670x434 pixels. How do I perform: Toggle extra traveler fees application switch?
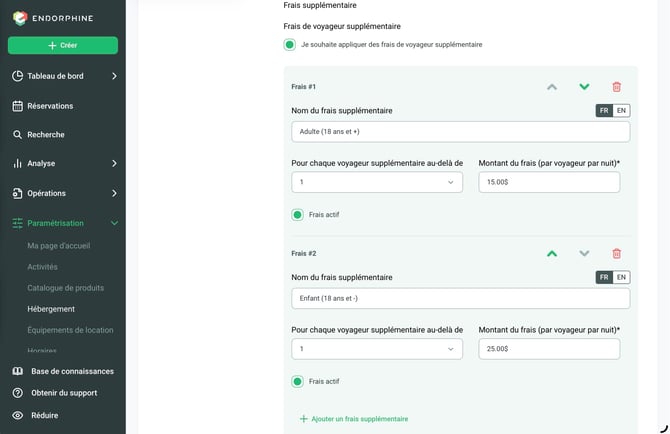tap(290, 44)
